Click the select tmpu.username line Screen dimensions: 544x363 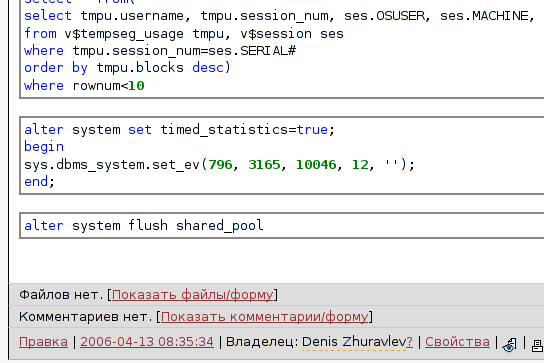pos(279,16)
